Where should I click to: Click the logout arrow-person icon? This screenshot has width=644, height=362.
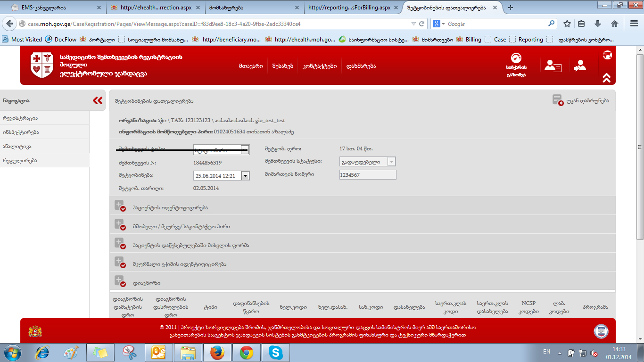pyautogui.click(x=580, y=66)
